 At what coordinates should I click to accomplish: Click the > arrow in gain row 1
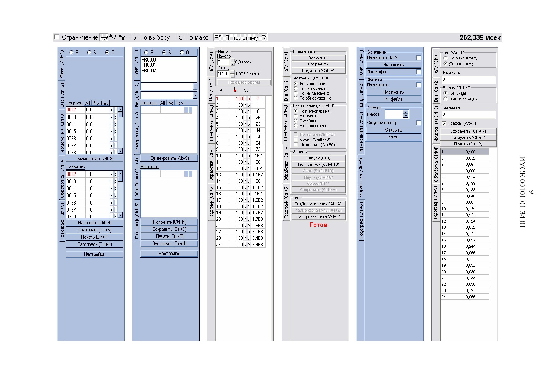(249, 99)
